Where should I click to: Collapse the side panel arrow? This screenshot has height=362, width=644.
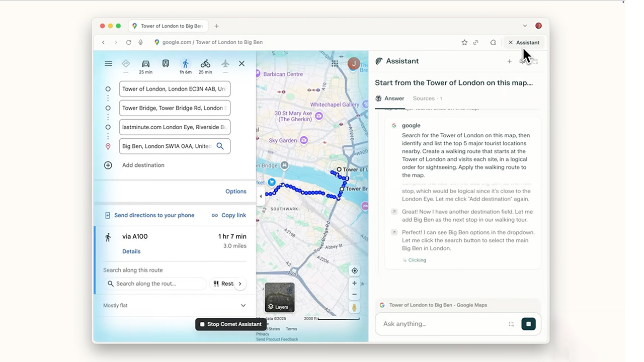pyautogui.click(x=261, y=197)
